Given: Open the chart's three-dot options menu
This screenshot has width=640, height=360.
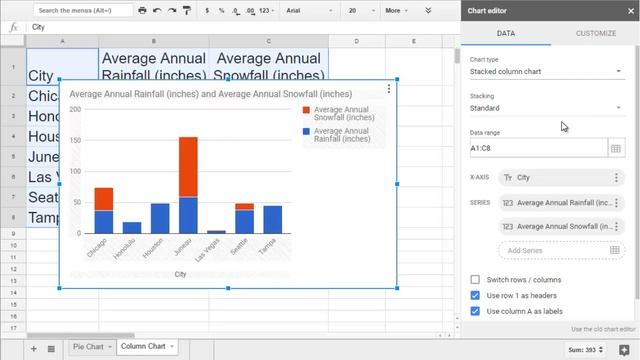Looking at the screenshot, I should coord(389,89).
